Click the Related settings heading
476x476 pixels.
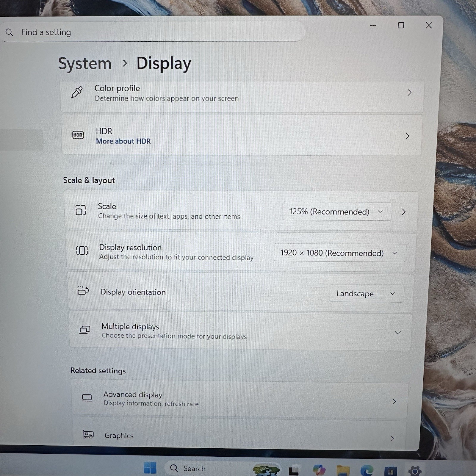pos(98,371)
